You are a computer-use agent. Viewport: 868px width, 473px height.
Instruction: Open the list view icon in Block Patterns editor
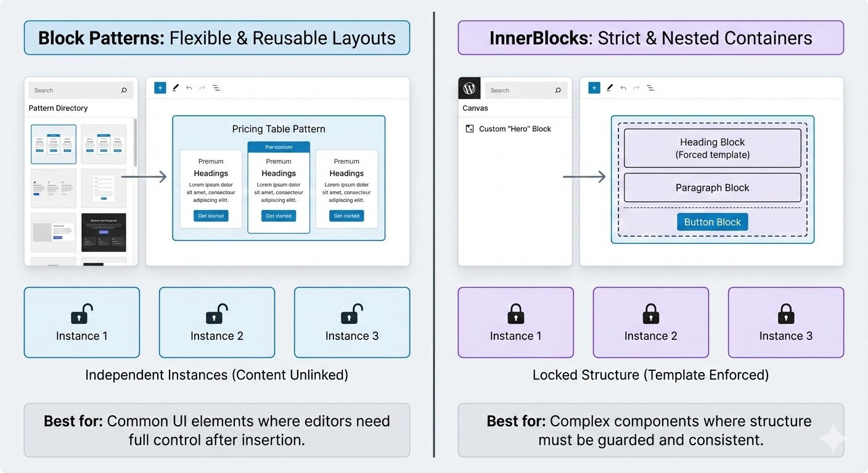216,88
